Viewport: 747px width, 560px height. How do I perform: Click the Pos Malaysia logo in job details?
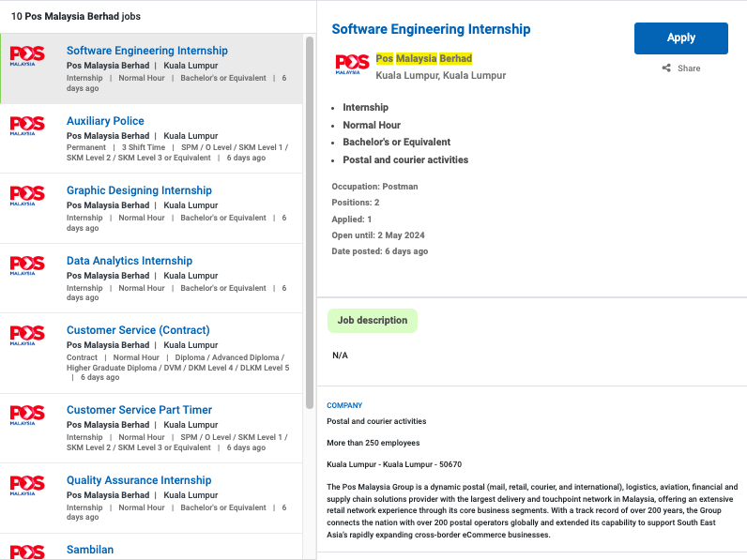[352, 65]
